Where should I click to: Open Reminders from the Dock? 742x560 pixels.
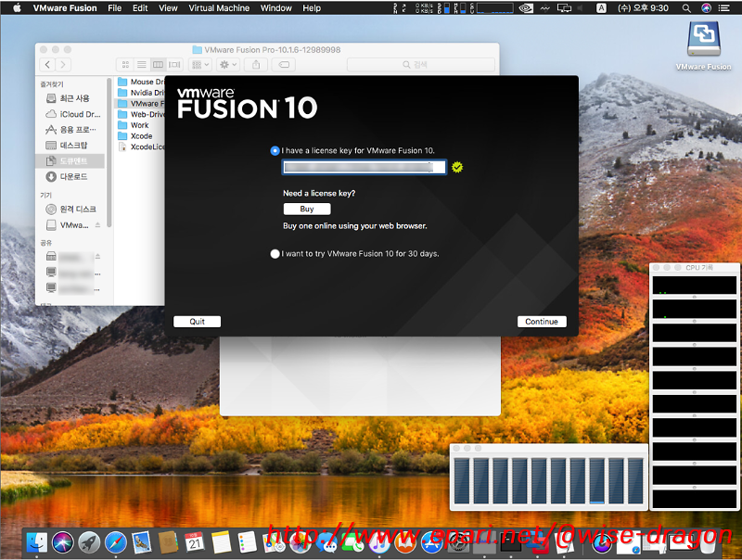247,542
